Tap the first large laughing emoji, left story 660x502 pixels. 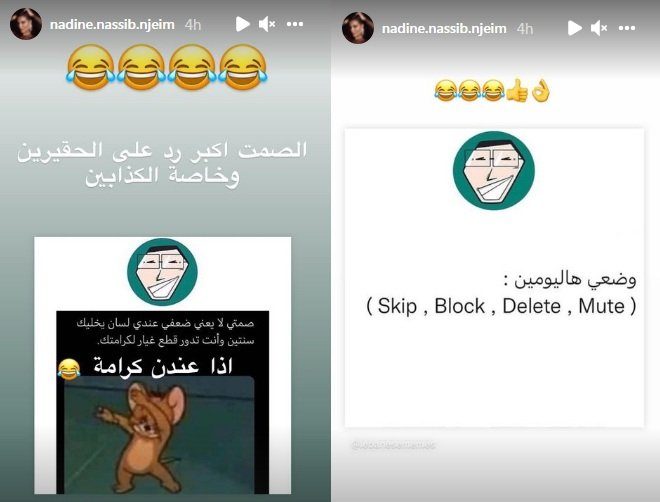click(x=90, y=67)
